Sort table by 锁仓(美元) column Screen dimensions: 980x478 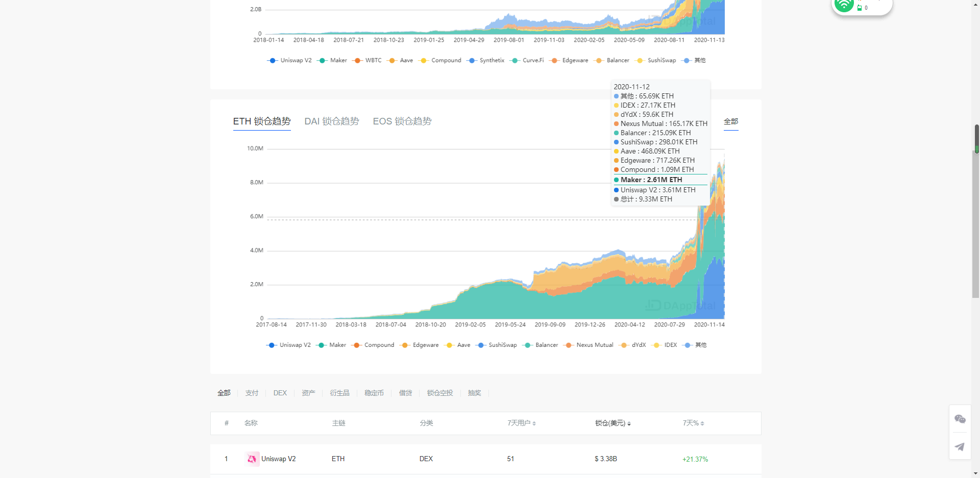[x=613, y=423]
